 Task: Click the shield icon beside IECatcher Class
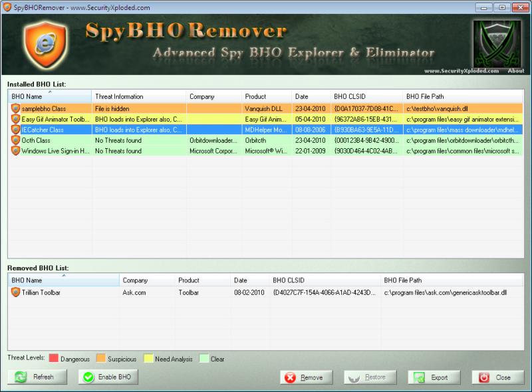click(15, 130)
